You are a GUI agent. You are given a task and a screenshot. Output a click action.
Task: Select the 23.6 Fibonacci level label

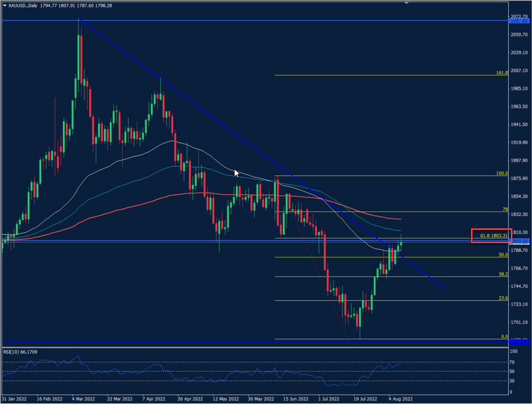503,298
